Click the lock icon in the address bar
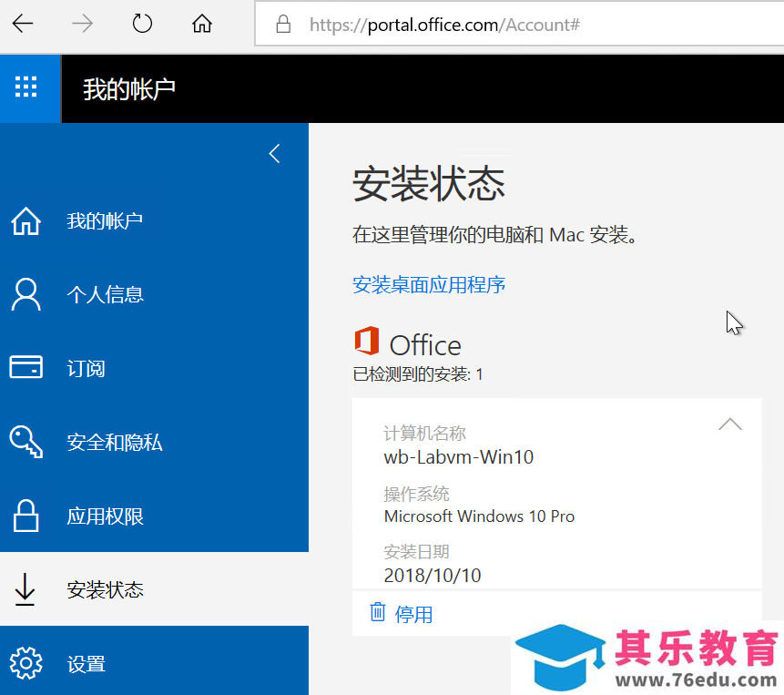 click(x=283, y=24)
